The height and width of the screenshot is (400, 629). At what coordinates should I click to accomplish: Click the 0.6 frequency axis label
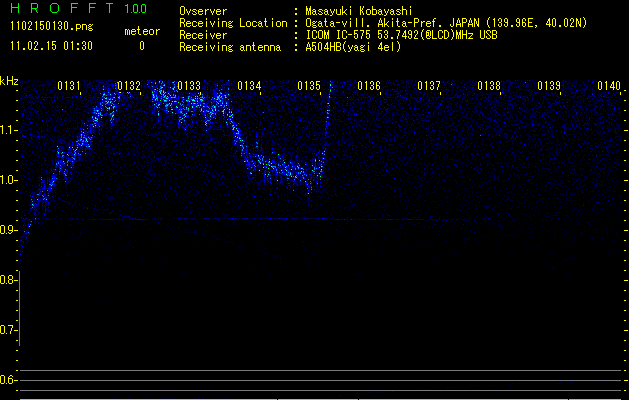tap(9, 379)
